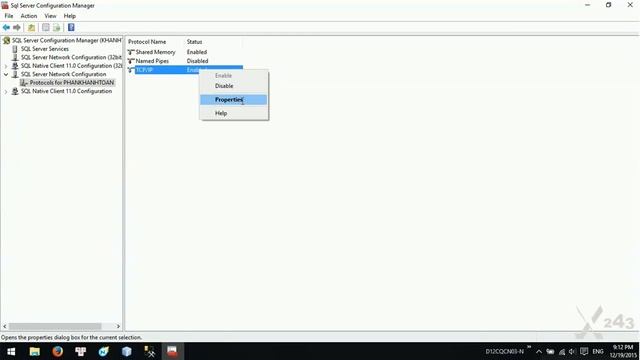Open the Windows Start menu
Viewport: 640px width, 360px height.
11,351
